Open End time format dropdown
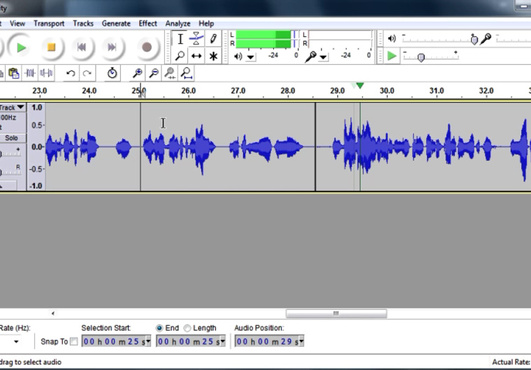Viewport: 531px width, 370px height. click(222, 342)
